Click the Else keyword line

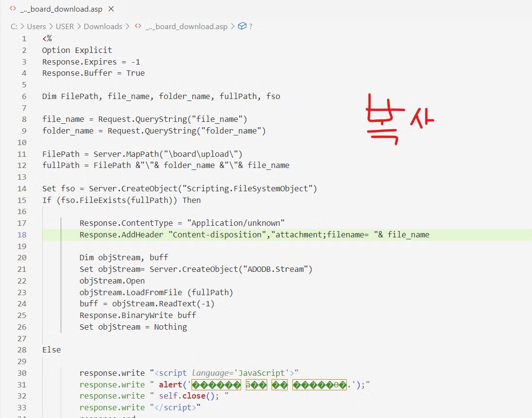[x=51, y=350]
